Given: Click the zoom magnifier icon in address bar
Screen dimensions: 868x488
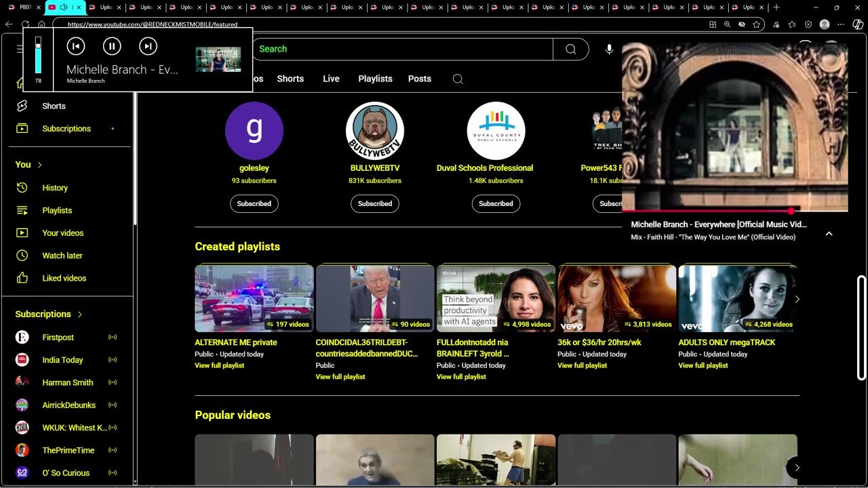Looking at the screenshot, I should tap(727, 24).
